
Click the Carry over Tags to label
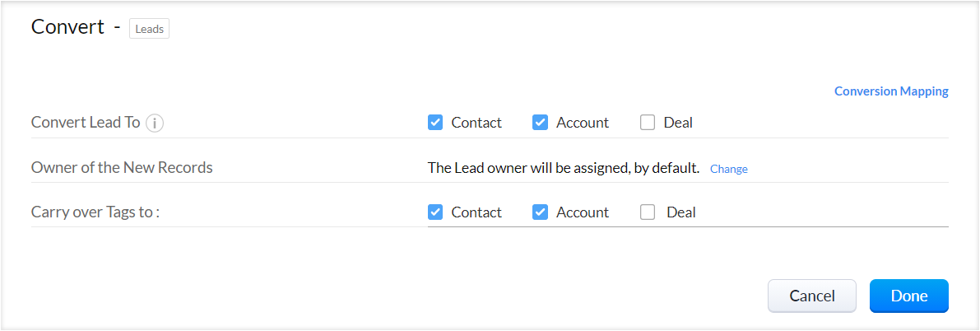point(95,212)
